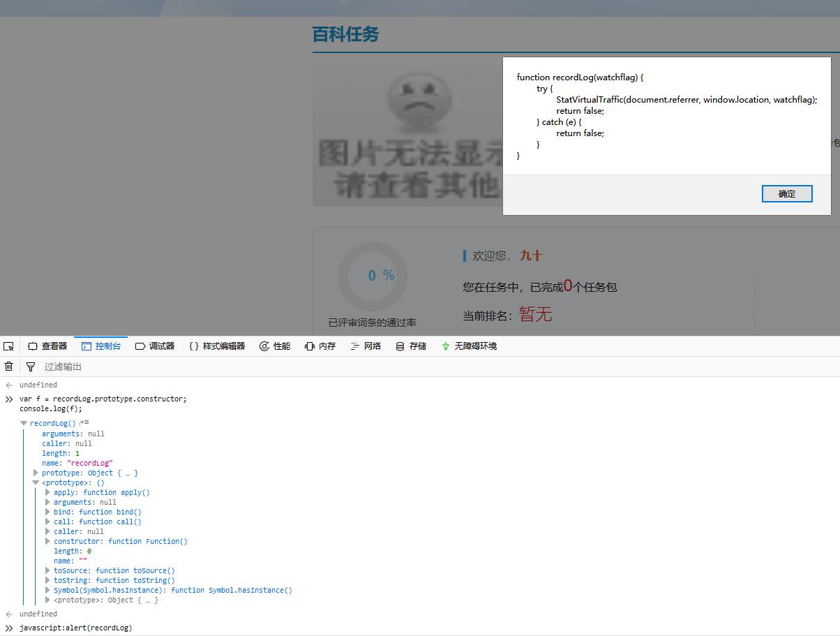The width and height of the screenshot is (840, 636).
Task: Click the 0% circular progress indicator
Action: pos(372,276)
